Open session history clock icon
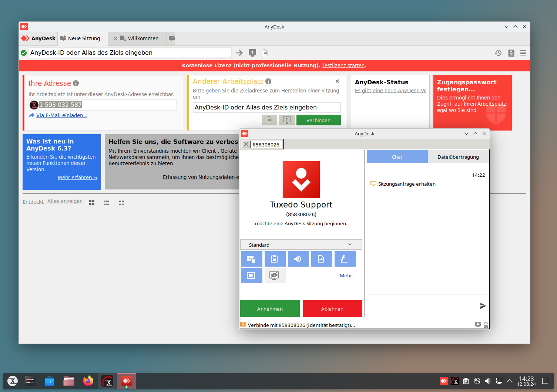Screen dimensions: 557x392 pyautogui.click(x=498, y=53)
